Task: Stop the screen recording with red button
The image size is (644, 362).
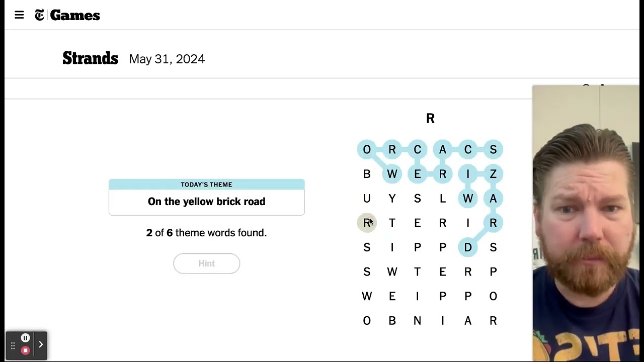Action: (25, 350)
